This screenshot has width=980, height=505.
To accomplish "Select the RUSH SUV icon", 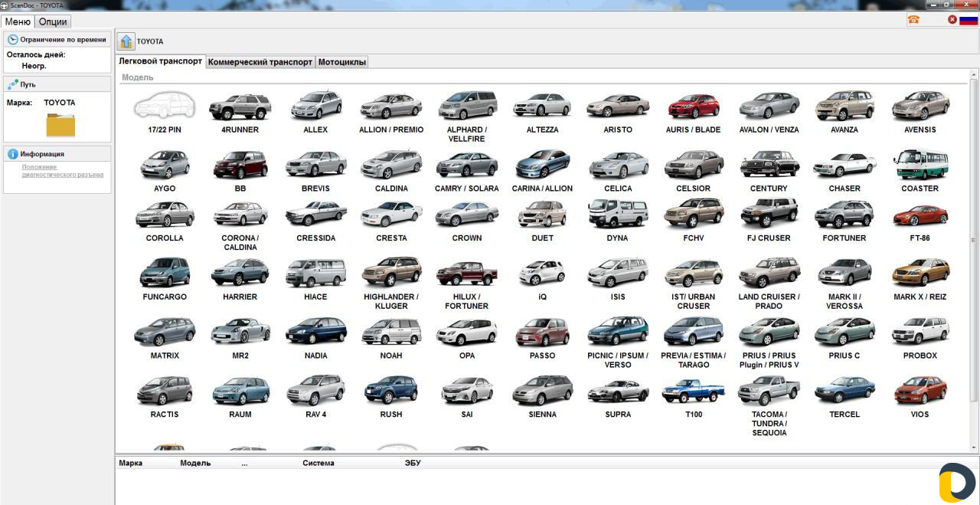I will pyautogui.click(x=391, y=390).
